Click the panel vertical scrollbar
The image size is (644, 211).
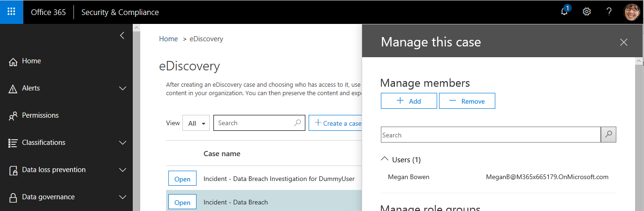(639, 134)
